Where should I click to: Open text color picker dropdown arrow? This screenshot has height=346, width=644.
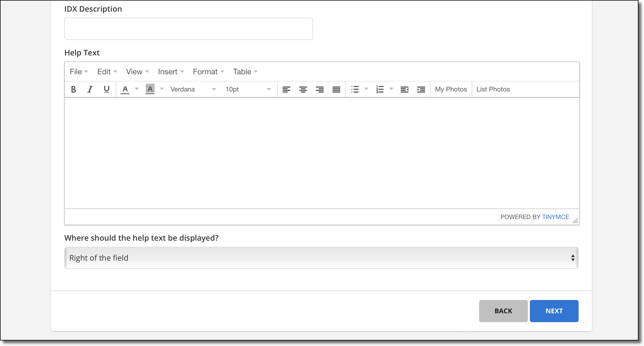pos(137,89)
